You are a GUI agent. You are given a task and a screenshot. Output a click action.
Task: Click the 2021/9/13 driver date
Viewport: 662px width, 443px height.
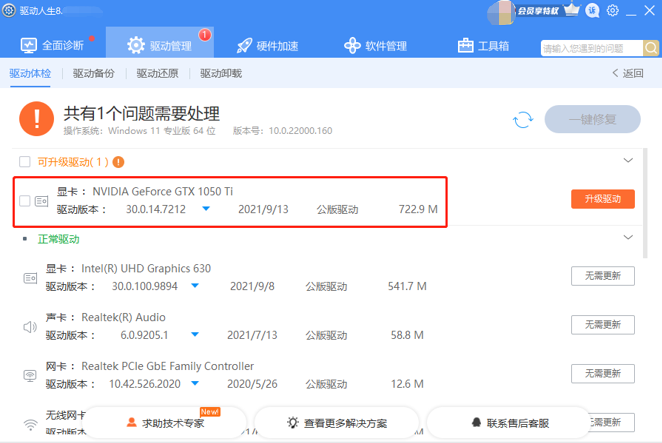[x=263, y=209]
